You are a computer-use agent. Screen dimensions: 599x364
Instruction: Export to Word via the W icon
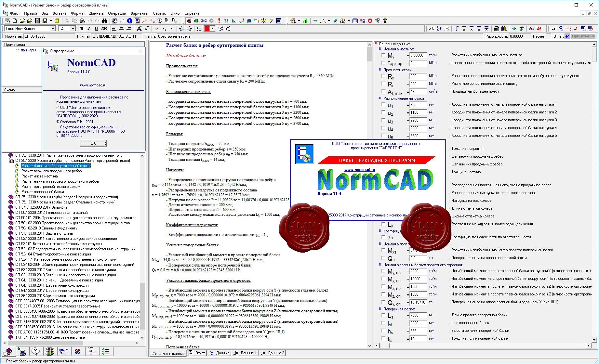click(279, 21)
